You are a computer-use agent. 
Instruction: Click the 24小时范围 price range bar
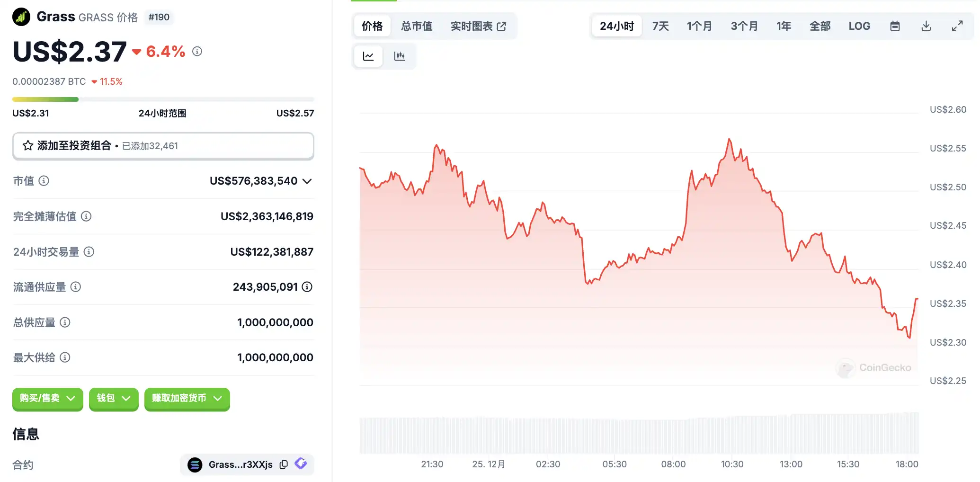(x=163, y=99)
